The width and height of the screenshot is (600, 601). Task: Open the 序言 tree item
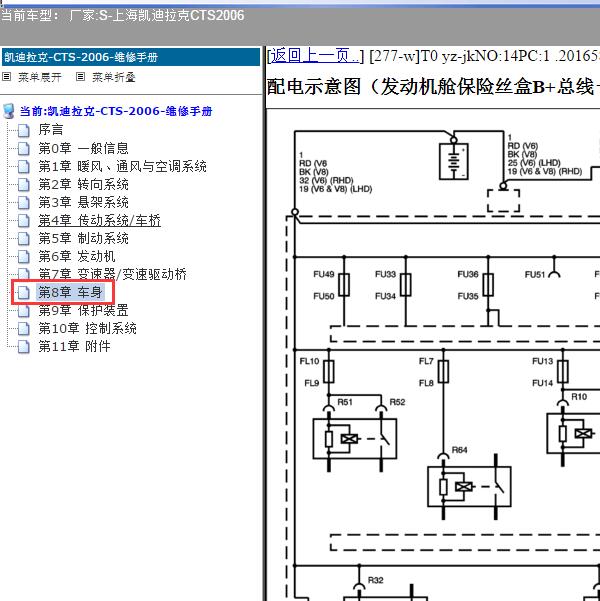[x=51, y=130]
